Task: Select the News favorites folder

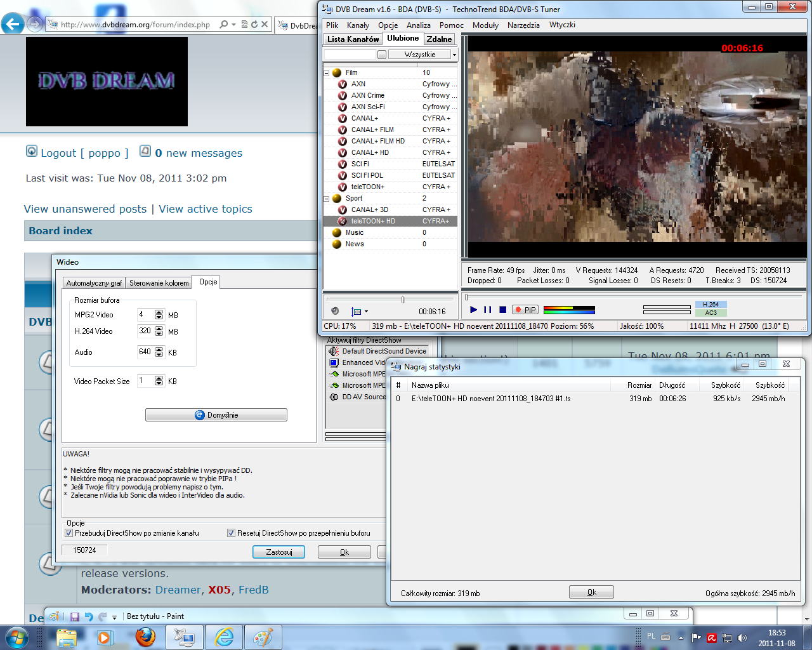Action: pyautogui.click(x=355, y=244)
